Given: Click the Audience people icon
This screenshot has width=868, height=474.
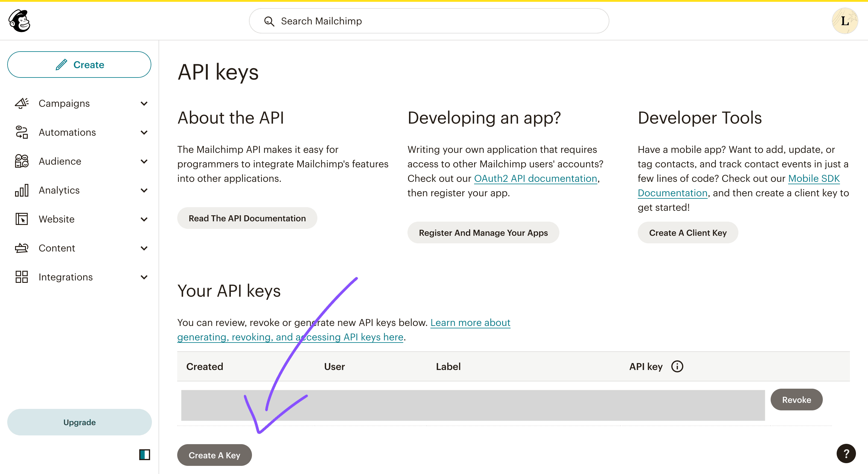Looking at the screenshot, I should click(22, 161).
